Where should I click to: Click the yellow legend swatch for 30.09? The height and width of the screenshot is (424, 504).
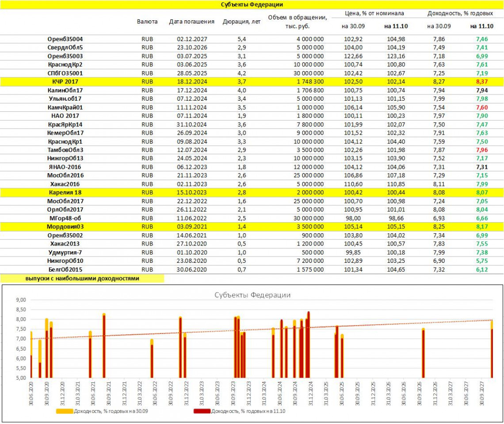[64, 411]
